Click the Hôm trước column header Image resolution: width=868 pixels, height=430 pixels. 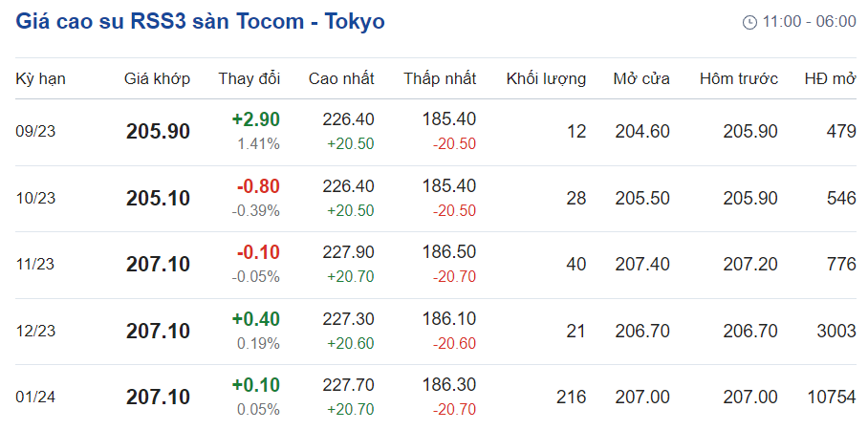click(x=738, y=78)
